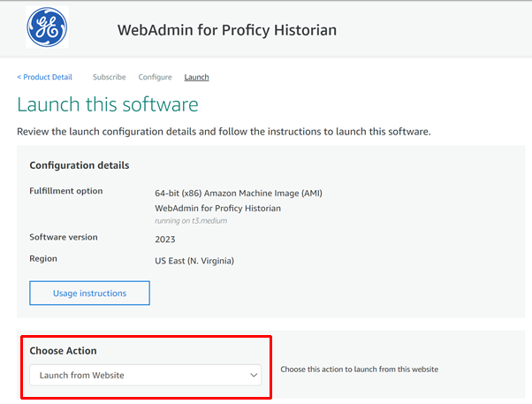The height and width of the screenshot is (404, 532).
Task: Click the running on t3.medium text
Action: 191,221
